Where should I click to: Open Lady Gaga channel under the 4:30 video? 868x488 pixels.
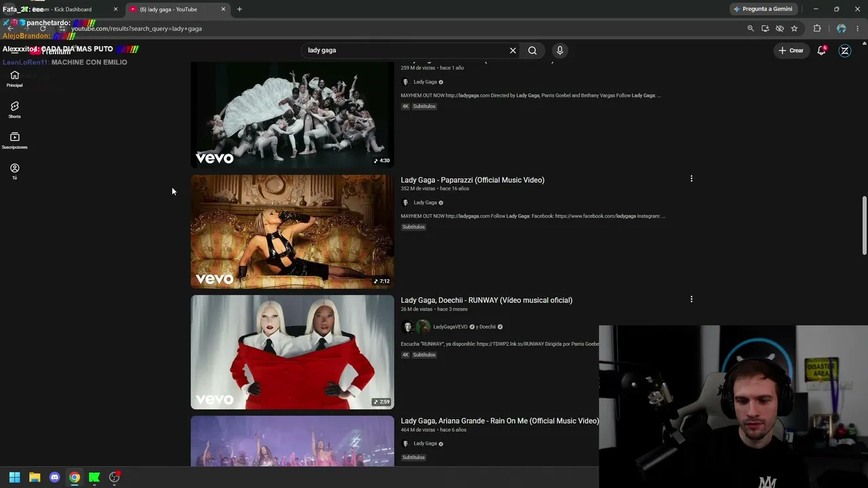click(425, 82)
